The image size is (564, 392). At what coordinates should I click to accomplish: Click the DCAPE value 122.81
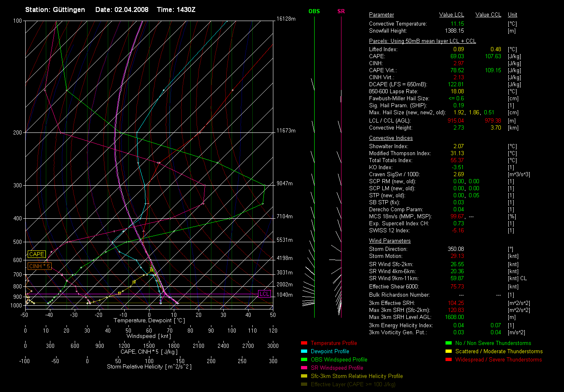click(456, 85)
